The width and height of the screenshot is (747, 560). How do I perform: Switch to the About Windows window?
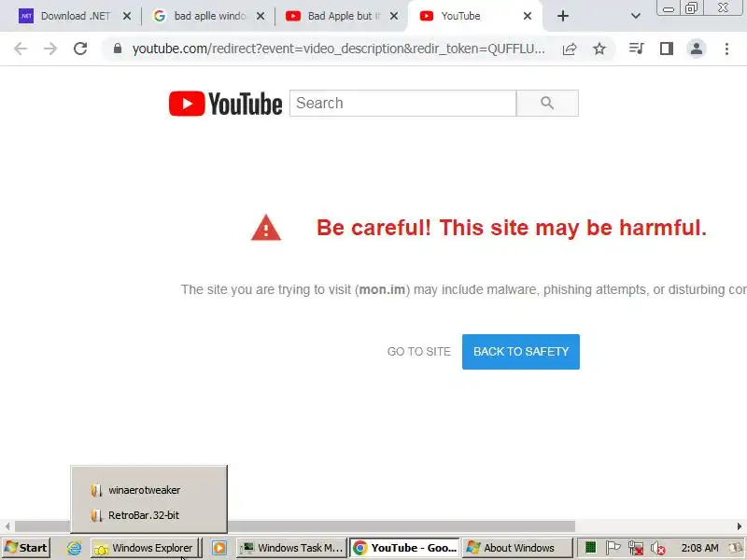pyautogui.click(x=517, y=548)
